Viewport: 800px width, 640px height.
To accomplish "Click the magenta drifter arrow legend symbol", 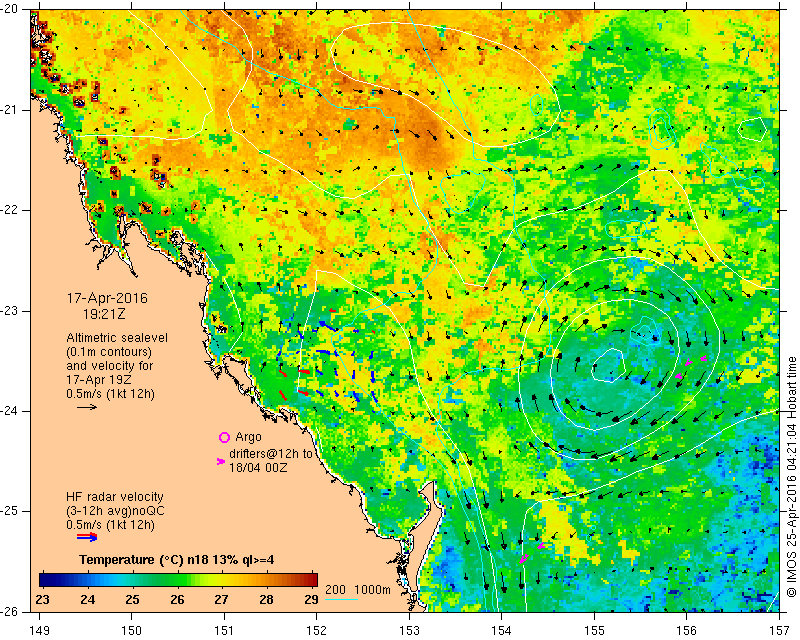I will pyautogui.click(x=221, y=461).
